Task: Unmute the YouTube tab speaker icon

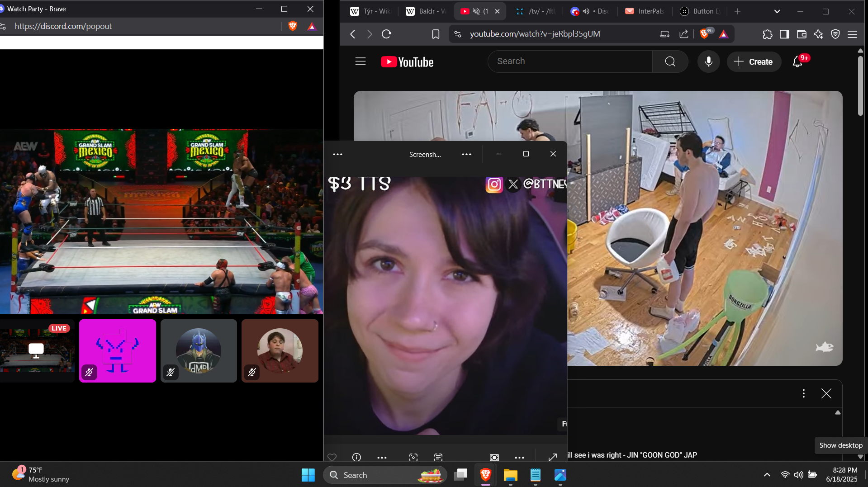Action: click(476, 11)
